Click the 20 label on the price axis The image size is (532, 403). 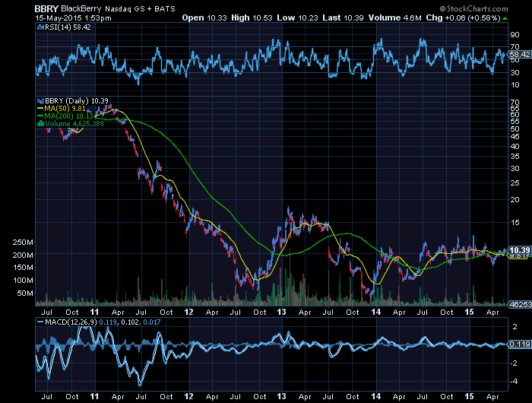515,200
